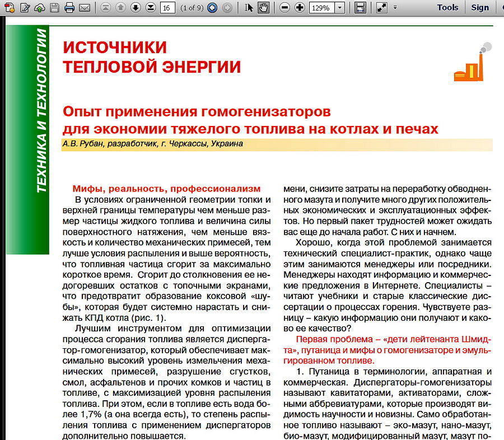This screenshot has height=440, width=504.
Task: Toggle full screen read mode icon
Action: [x=381, y=7]
